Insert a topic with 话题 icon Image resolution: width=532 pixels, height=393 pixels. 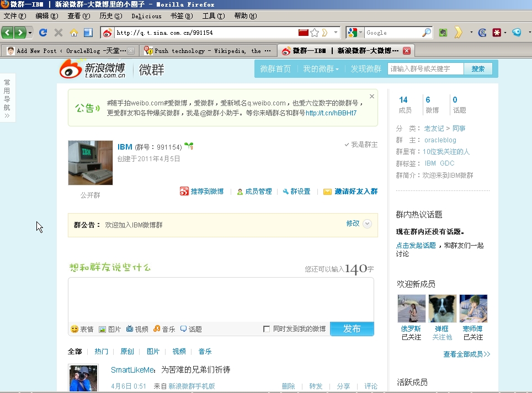(191, 329)
